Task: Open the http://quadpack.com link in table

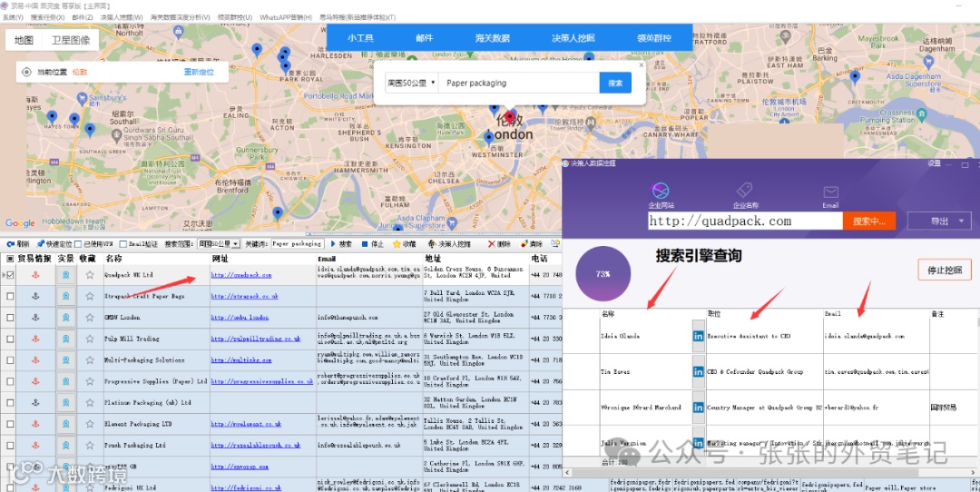Action: pyautogui.click(x=241, y=275)
